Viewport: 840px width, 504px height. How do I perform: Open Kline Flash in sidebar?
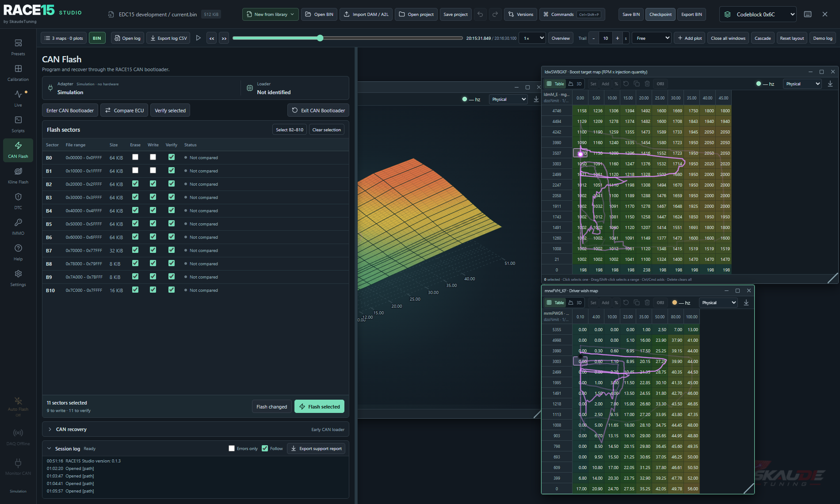coord(18,176)
